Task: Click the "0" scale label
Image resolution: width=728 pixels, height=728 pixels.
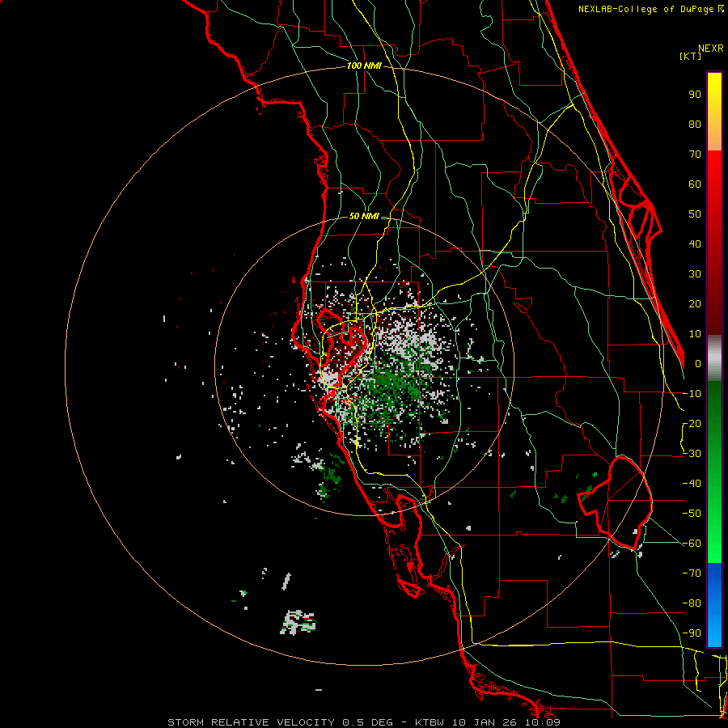Action: (698, 364)
